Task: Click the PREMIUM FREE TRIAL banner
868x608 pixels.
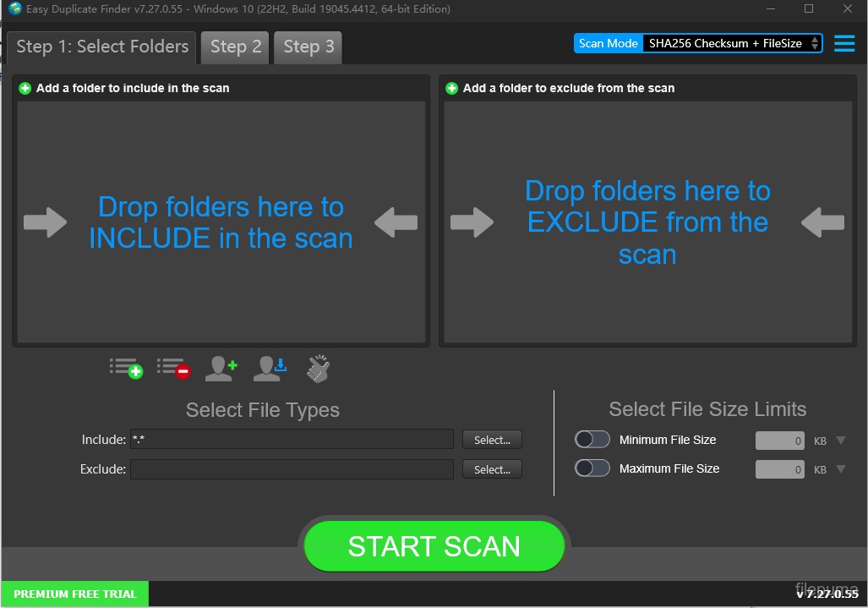Action: [x=74, y=594]
